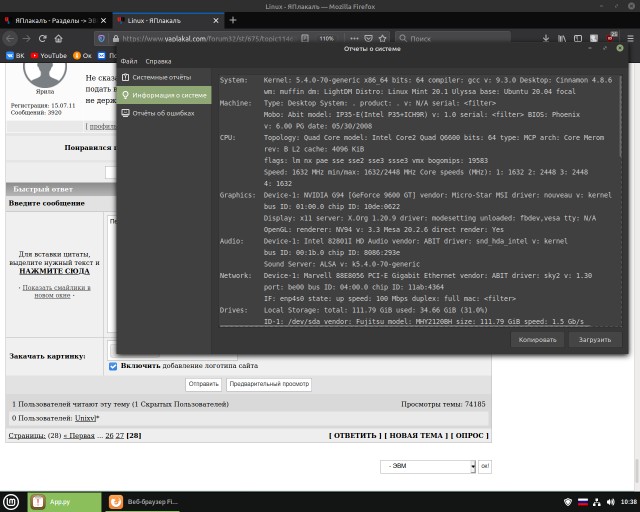Open network tray icon
Viewport: 640px width, 512px height.
pyautogui.click(x=597, y=502)
